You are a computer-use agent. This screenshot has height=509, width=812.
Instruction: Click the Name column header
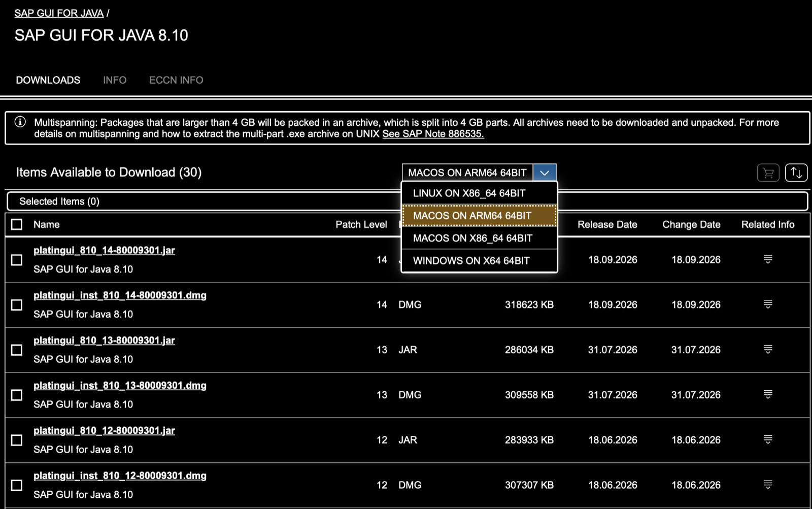point(47,224)
